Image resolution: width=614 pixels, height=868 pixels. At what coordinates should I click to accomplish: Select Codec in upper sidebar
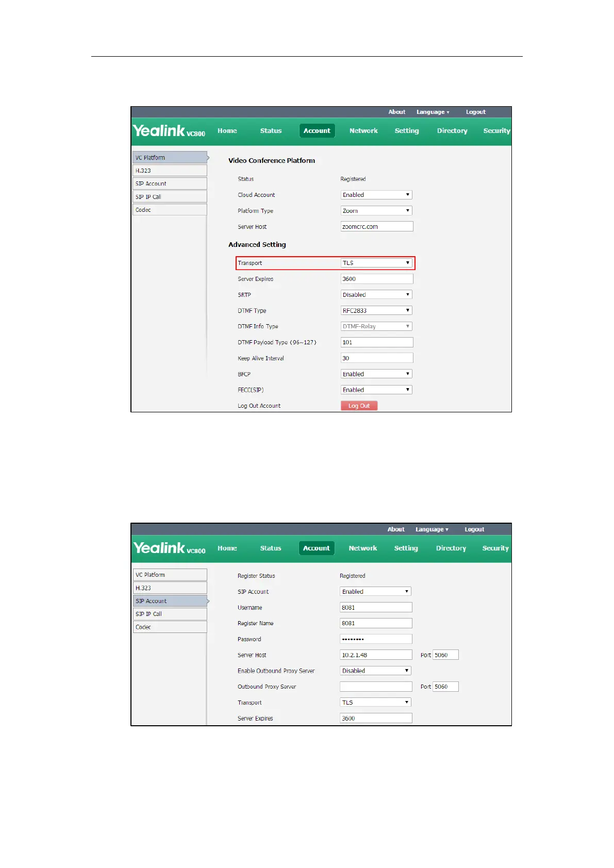(x=170, y=210)
